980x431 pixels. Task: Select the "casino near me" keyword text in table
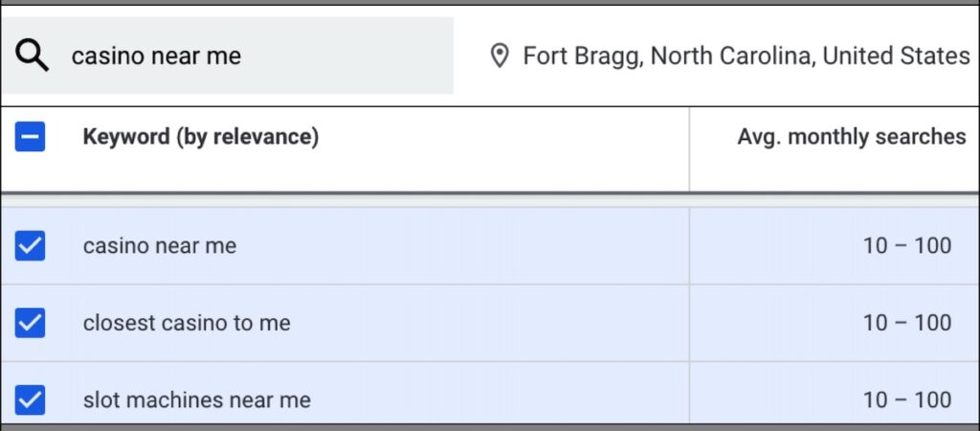pyautogui.click(x=159, y=246)
